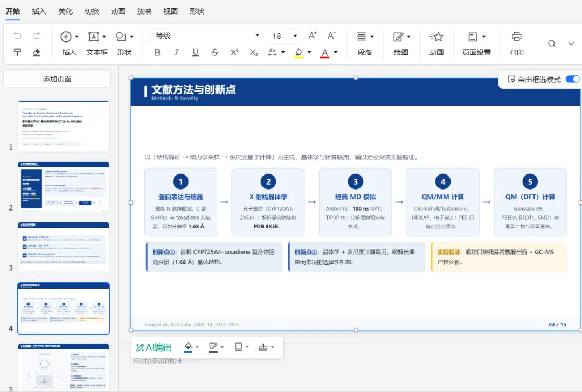Toggle the 自由框选模式 switch

click(x=573, y=79)
